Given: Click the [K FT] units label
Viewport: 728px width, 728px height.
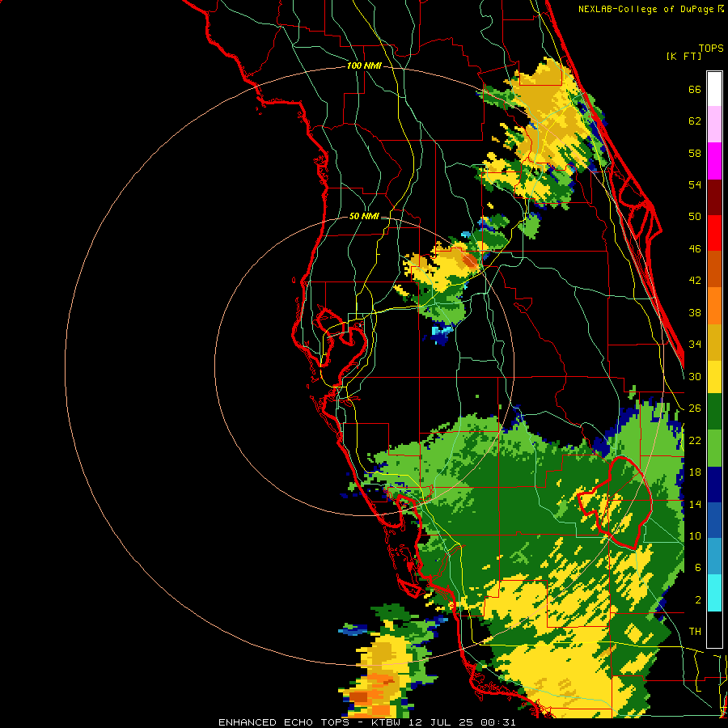Looking at the screenshot, I should pos(684,56).
